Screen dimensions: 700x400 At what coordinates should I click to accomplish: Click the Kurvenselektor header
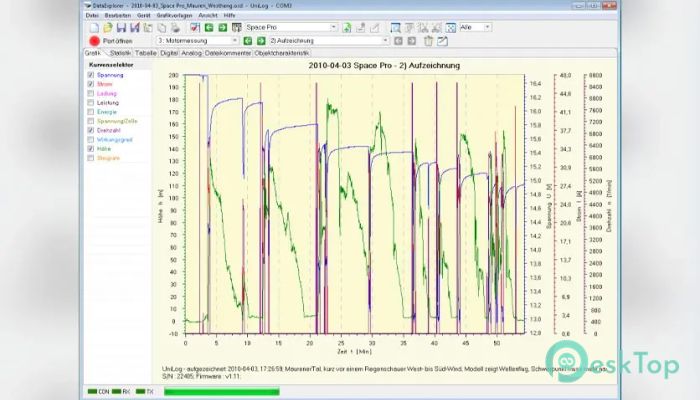click(111, 65)
